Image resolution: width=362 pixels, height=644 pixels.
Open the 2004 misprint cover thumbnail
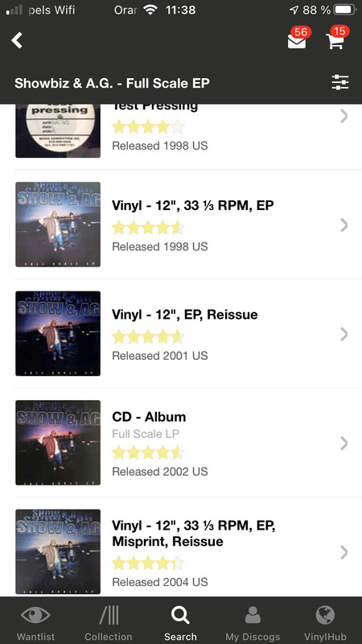pyautogui.click(x=58, y=551)
